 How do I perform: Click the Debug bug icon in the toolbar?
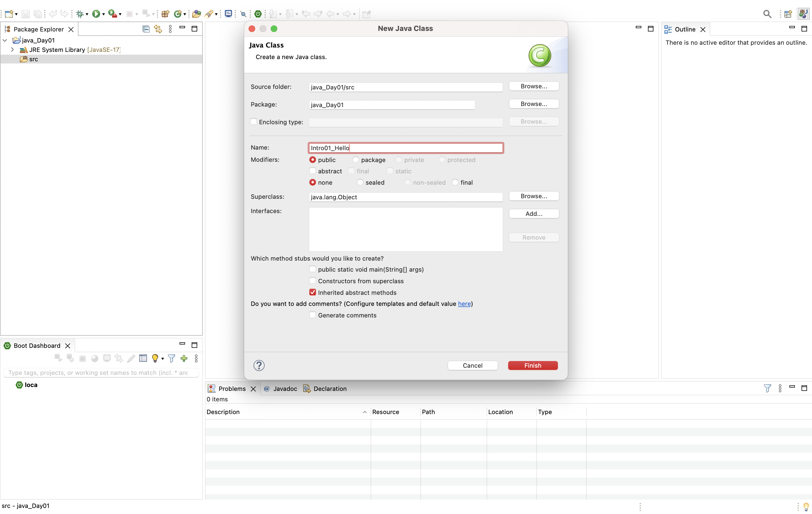(80, 14)
